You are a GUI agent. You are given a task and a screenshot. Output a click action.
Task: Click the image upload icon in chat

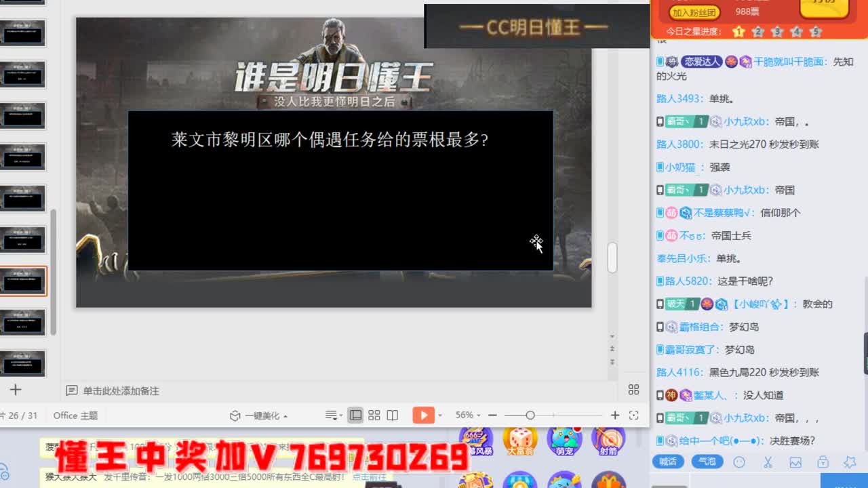tap(795, 462)
